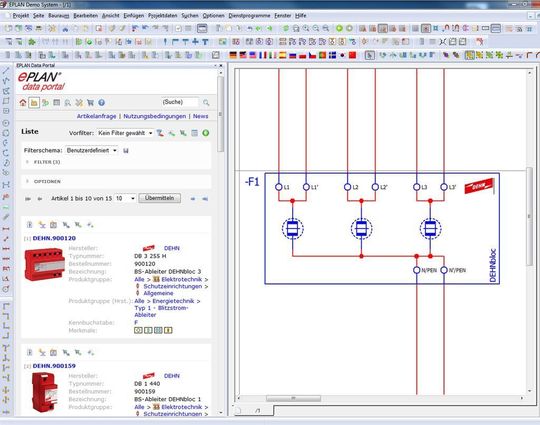Select the Czech flag language icon
Image resolution: width=540 pixels, height=425 pixels.
coord(312,55)
